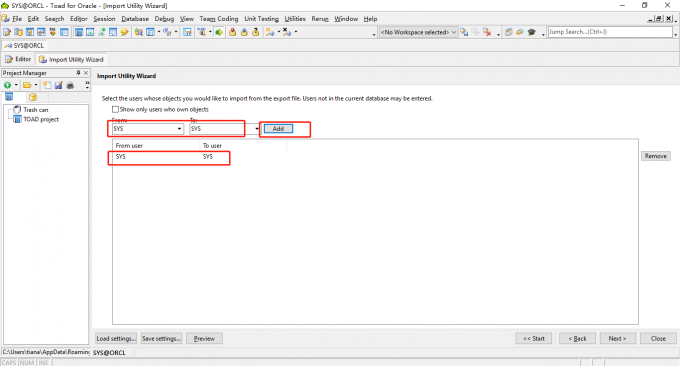The image size is (680, 366).
Task: Click the printer icon in Project Manager
Action: tap(70, 85)
